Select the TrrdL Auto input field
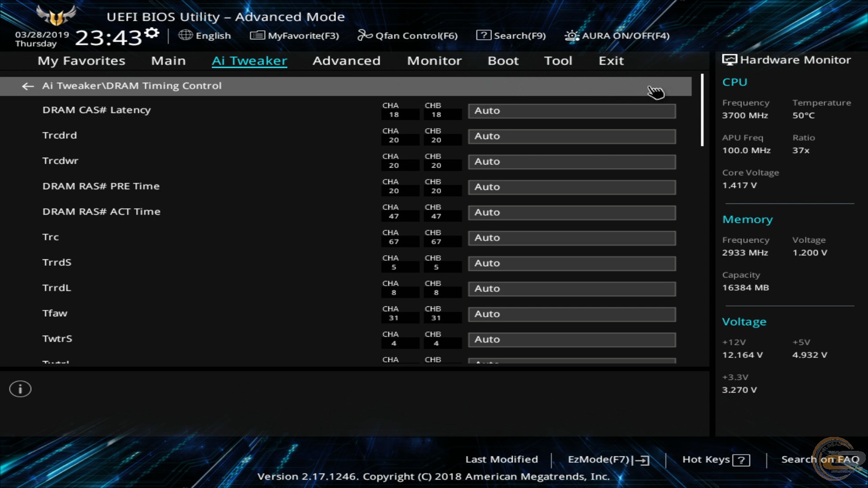868x488 pixels. (x=572, y=289)
